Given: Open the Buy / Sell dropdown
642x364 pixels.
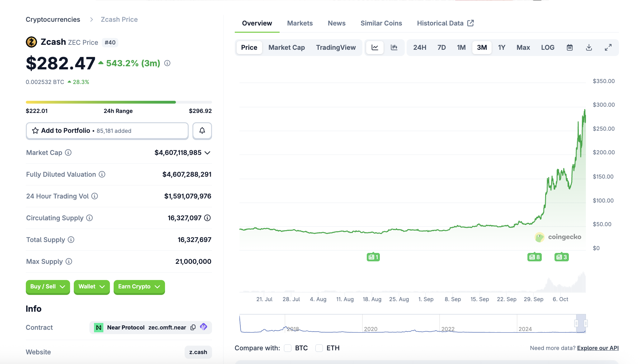Looking at the screenshot, I should 48,287.
